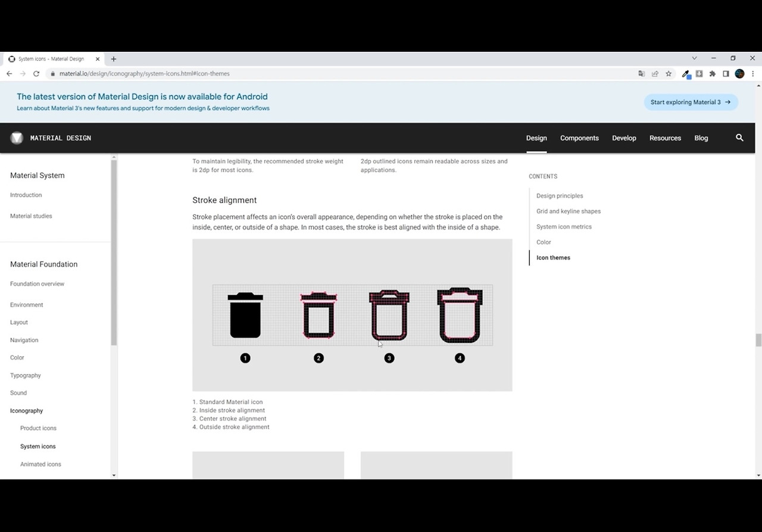Jump to Grid and keyline shapes
762x532 pixels.
569,211
